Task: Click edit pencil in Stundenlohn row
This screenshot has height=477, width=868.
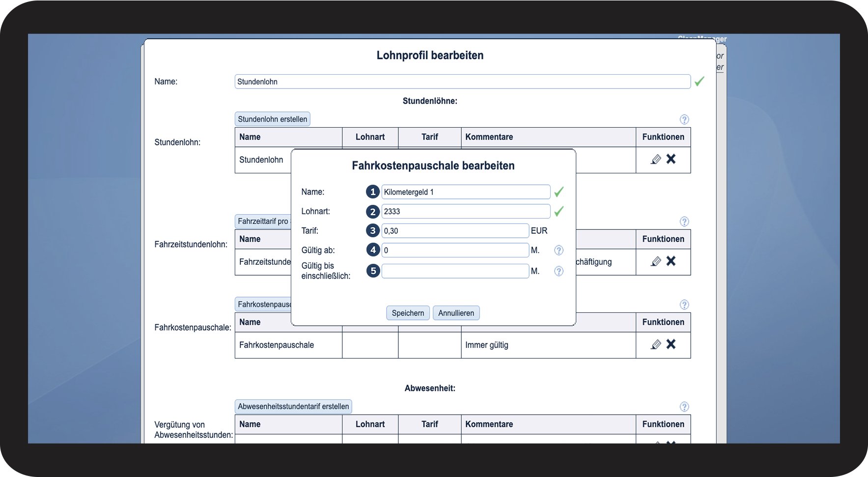Action: [655, 159]
